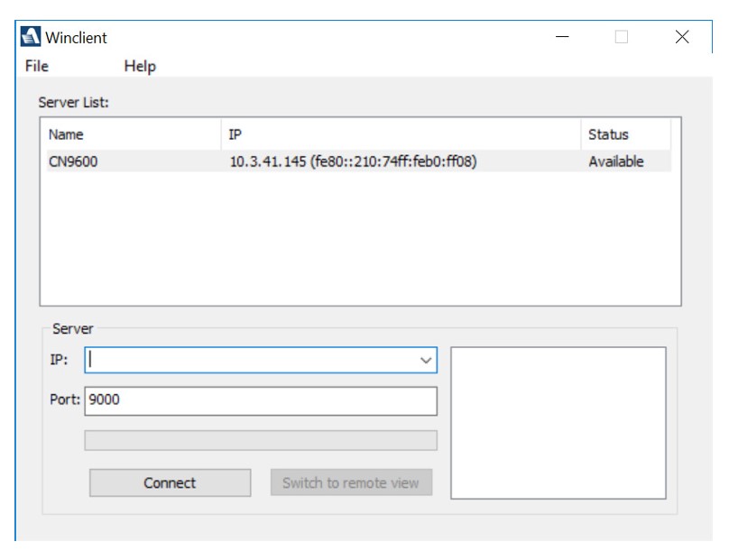Click the empty preview pane beside the server fields
The height and width of the screenshot is (560, 729).
click(558, 423)
